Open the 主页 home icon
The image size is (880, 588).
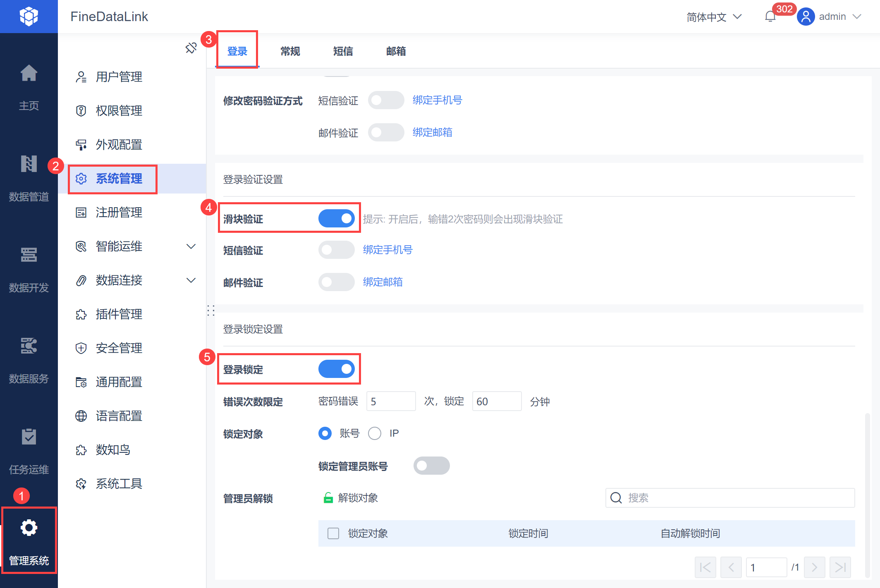[29, 74]
